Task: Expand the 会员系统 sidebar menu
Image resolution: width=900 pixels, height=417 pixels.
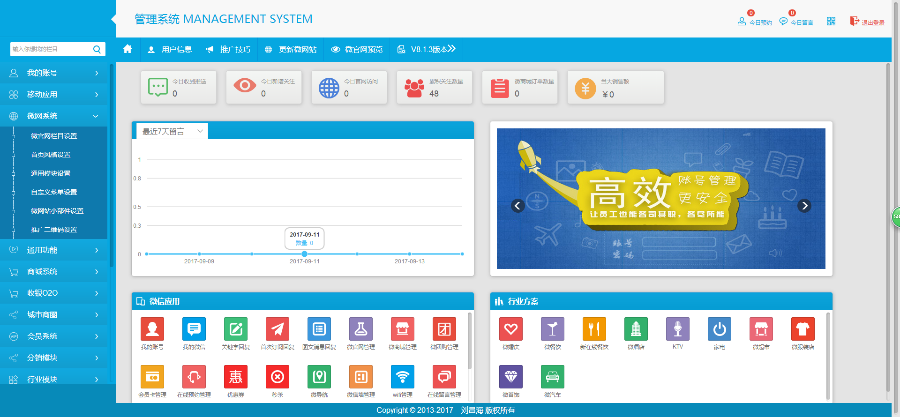Action: coord(55,336)
